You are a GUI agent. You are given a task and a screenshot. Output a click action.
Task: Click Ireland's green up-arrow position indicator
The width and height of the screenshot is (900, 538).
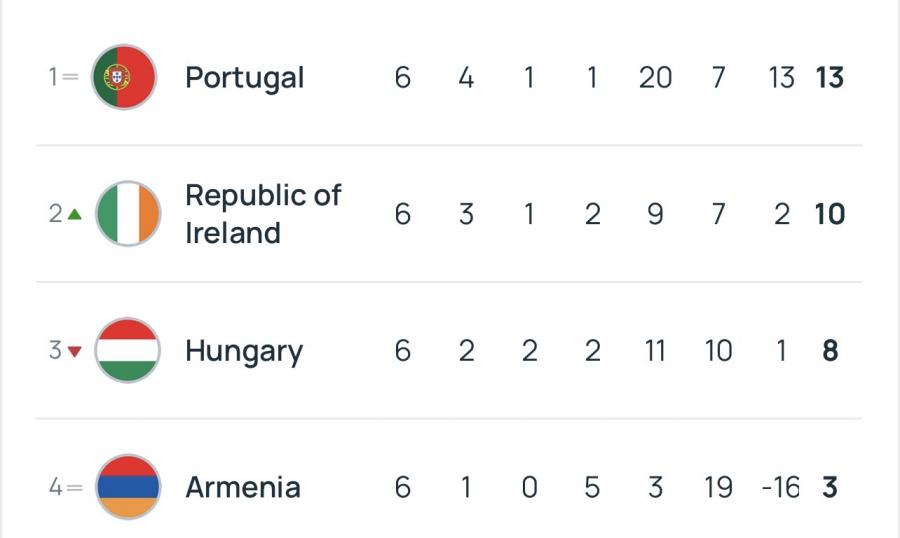[74, 214]
